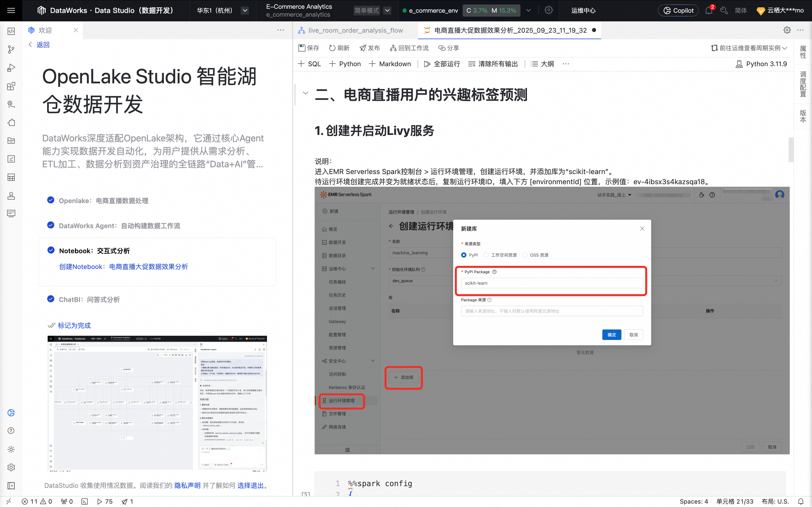Collapse the 二、电商直播用户的兴趣标签预测 section

[x=305, y=93]
